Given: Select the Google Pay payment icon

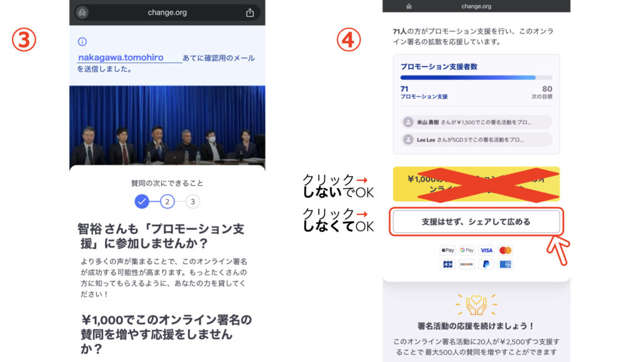Looking at the screenshot, I should tap(467, 250).
